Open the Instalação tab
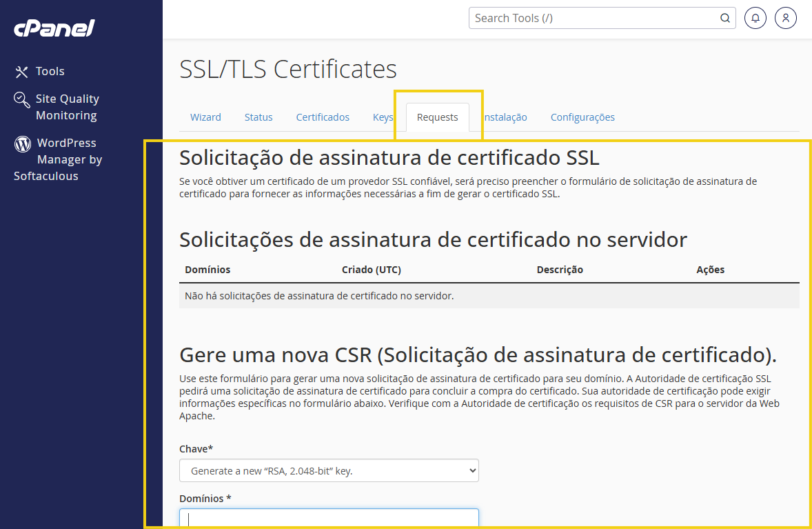The height and width of the screenshot is (529, 812). coord(505,117)
